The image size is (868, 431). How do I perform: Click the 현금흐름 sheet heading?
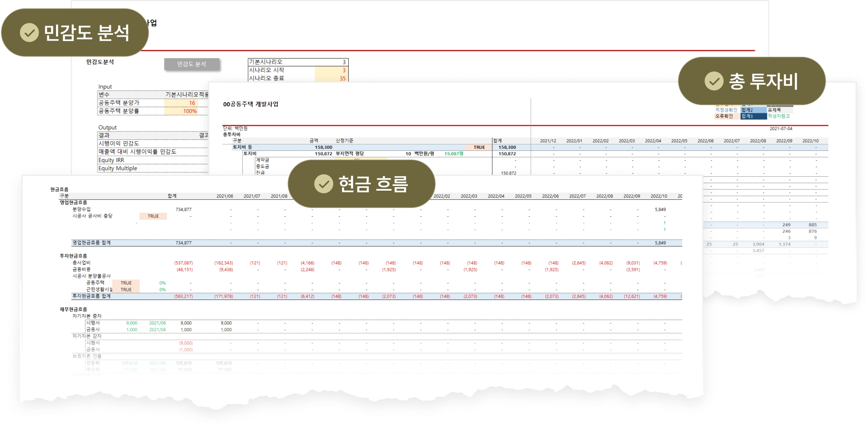tap(59, 189)
